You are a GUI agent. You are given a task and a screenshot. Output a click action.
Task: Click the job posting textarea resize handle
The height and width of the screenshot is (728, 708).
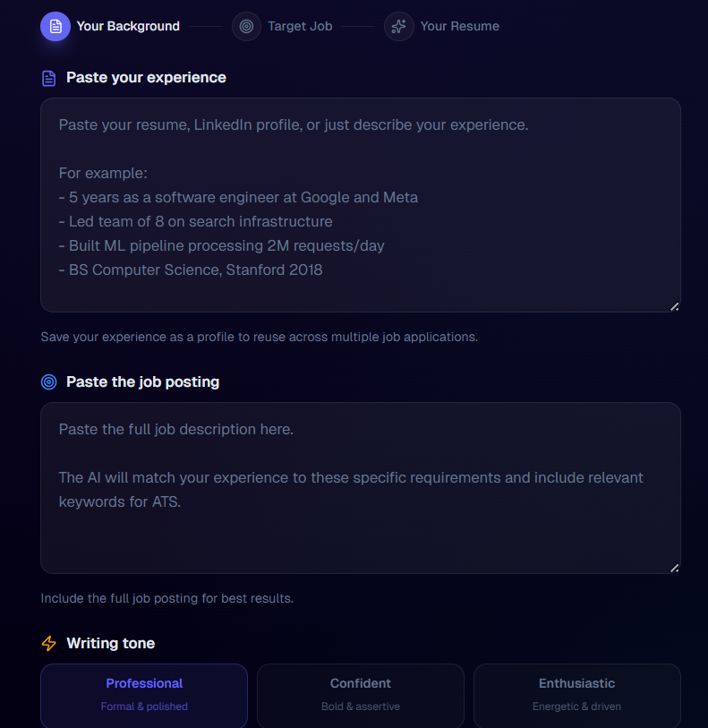click(x=674, y=568)
